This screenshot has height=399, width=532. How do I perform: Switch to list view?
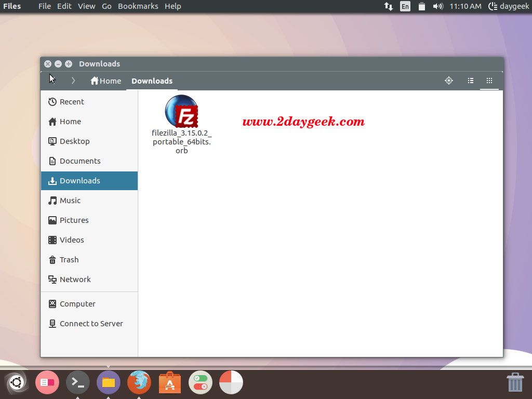click(471, 81)
